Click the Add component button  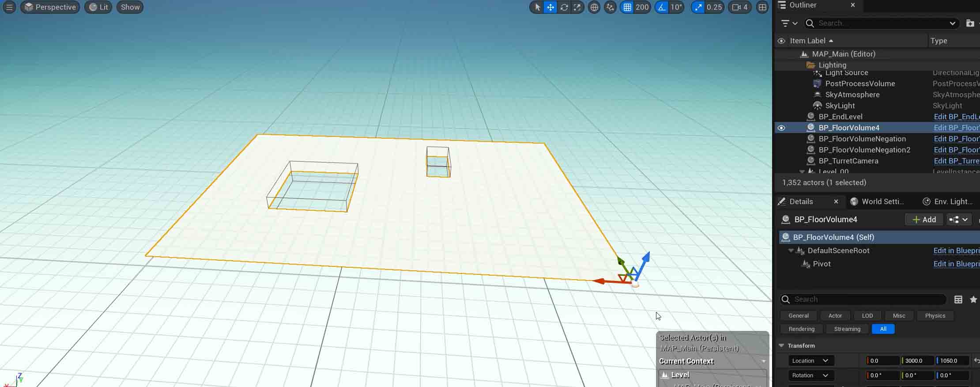point(924,220)
